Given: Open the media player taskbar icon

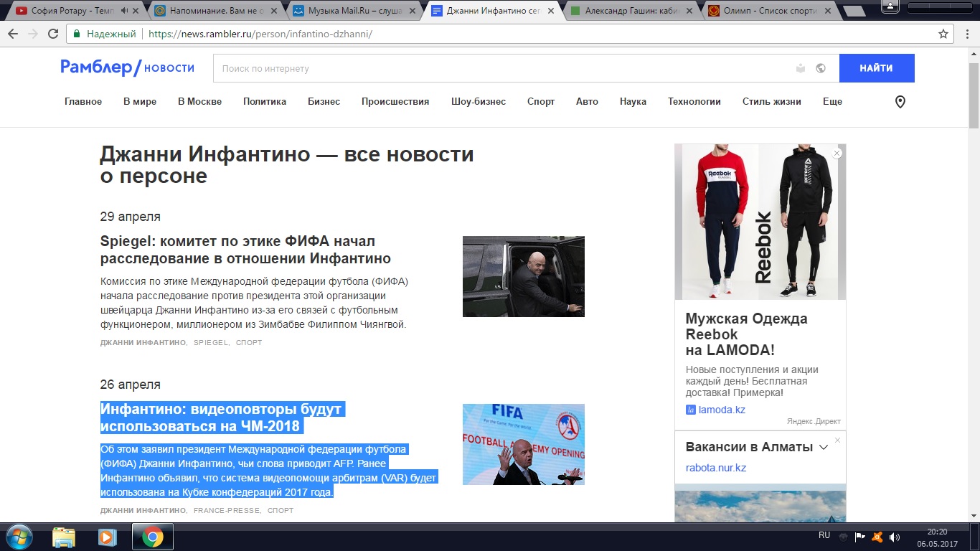Looking at the screenshot, I should point(107,537).
